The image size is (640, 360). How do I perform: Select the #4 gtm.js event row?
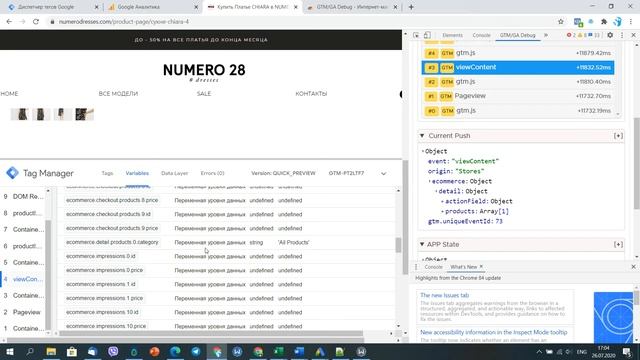(518, 53)
